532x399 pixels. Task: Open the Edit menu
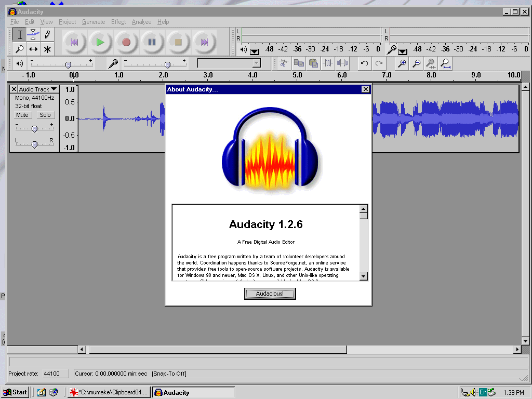point(30,22)
